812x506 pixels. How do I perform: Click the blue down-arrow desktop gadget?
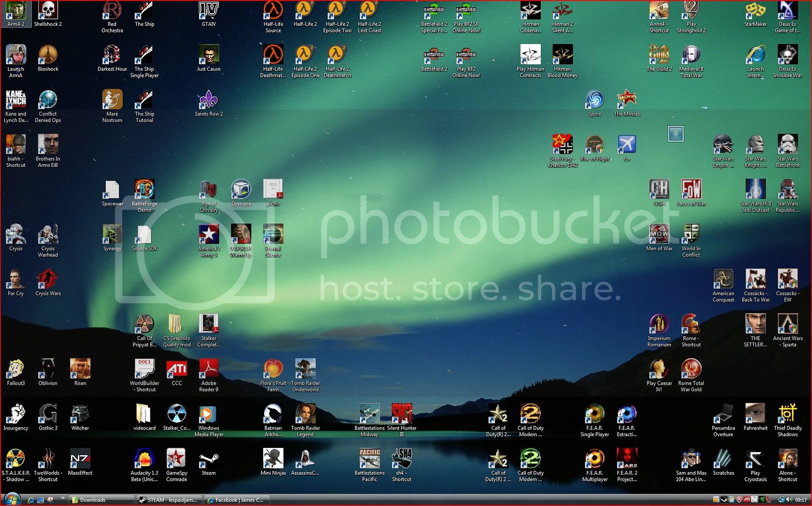coord(675,134)
